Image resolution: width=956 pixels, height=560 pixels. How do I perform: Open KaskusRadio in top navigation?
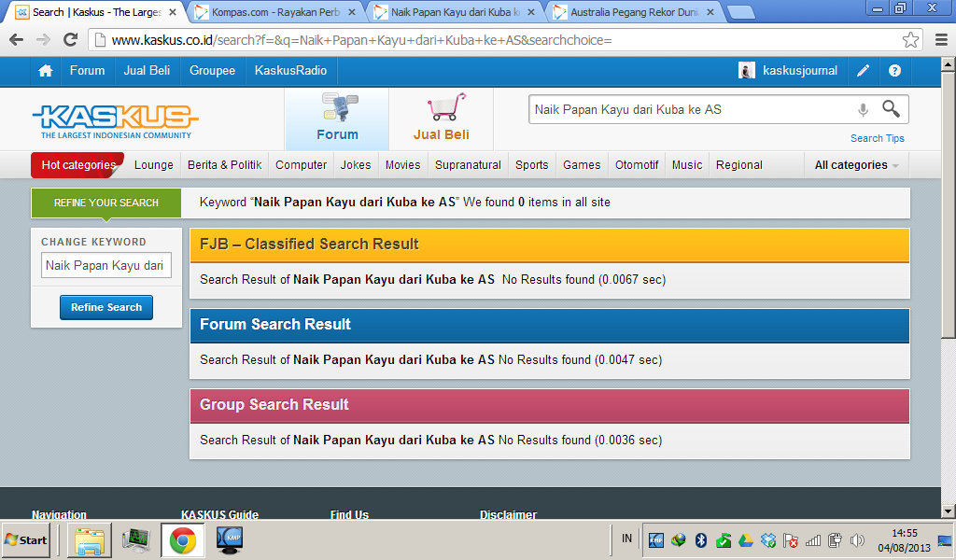click(291, 71)
